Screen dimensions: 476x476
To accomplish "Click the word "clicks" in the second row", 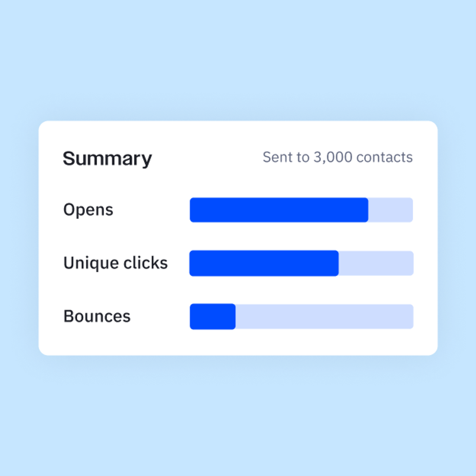I will pos(145,263).
